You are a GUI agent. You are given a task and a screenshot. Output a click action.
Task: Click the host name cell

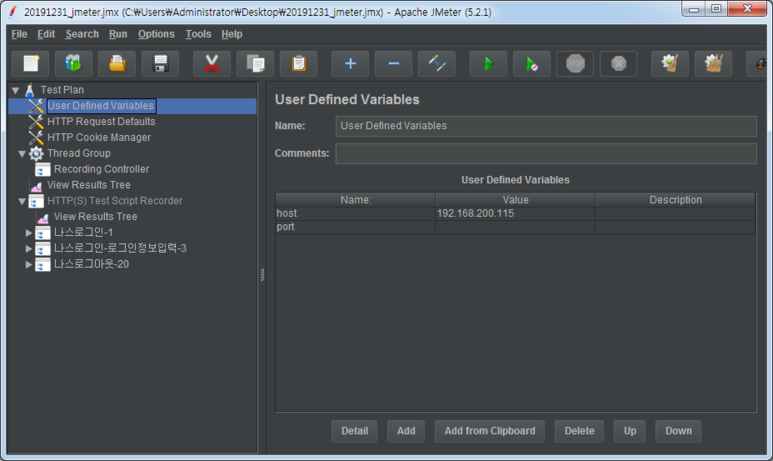point(355,213)
